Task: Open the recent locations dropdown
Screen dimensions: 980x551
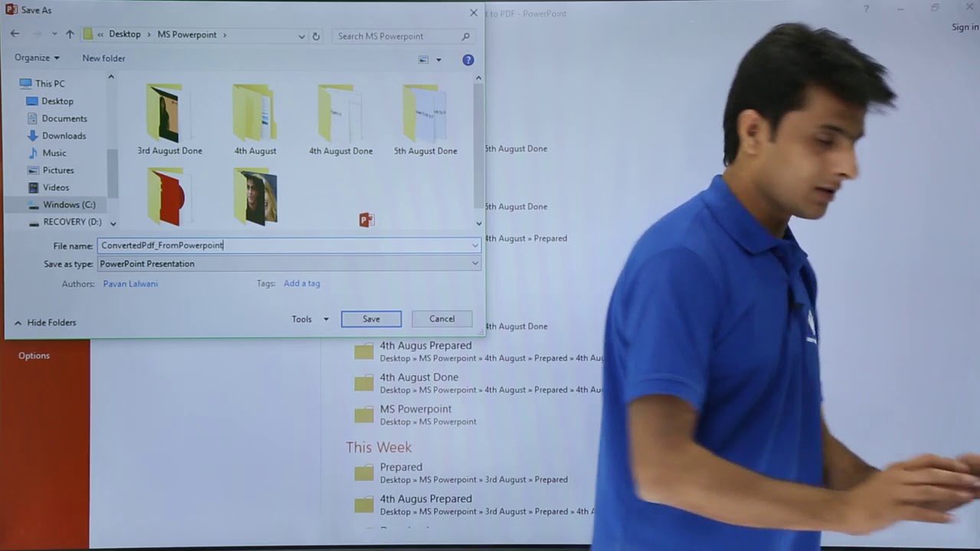Action: click(54, 34)
